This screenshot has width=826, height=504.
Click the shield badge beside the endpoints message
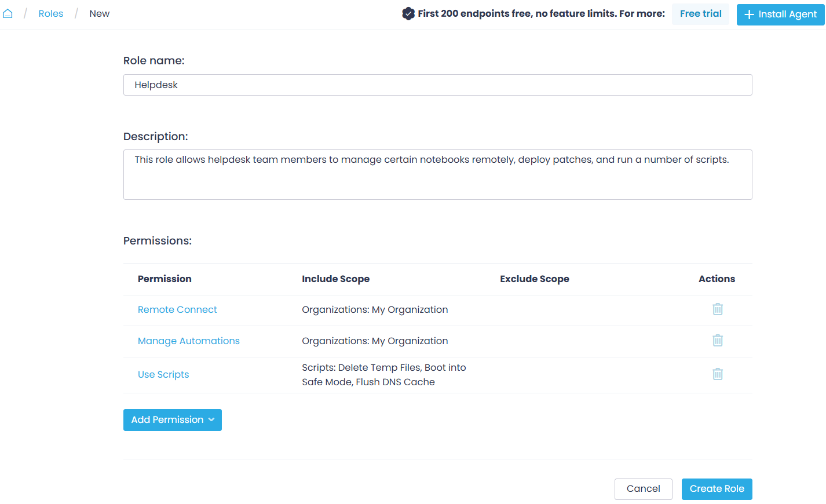pos(408,13)
